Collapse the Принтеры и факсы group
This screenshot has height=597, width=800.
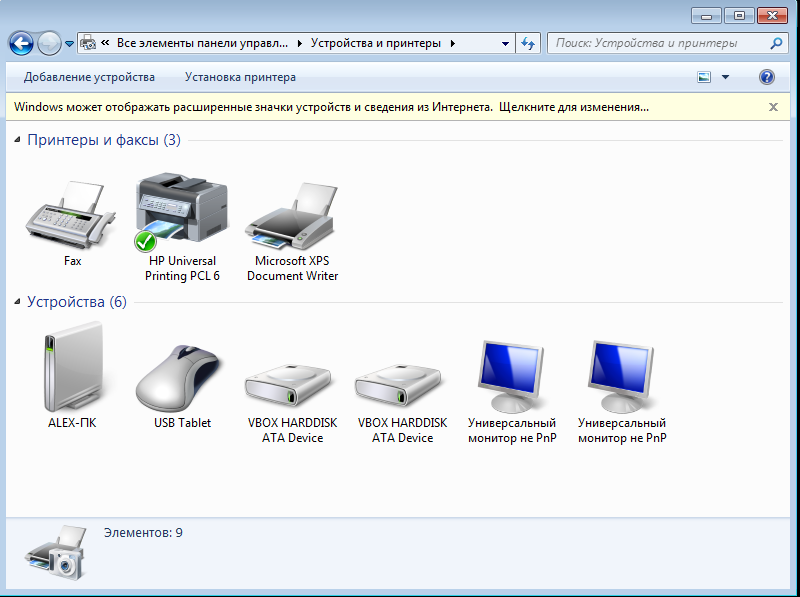(x=18, y=141)
